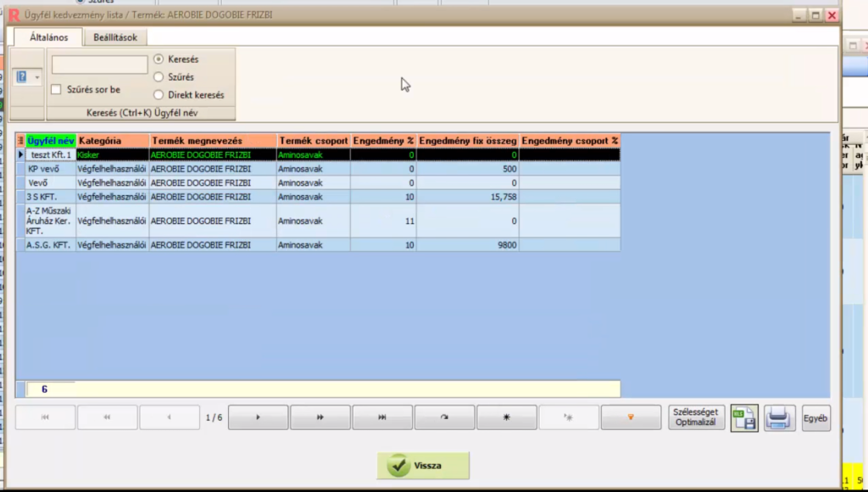Select the 'Keresés' radio option
Viewport: 868px width, 492px height.
[x=159, y=59]
